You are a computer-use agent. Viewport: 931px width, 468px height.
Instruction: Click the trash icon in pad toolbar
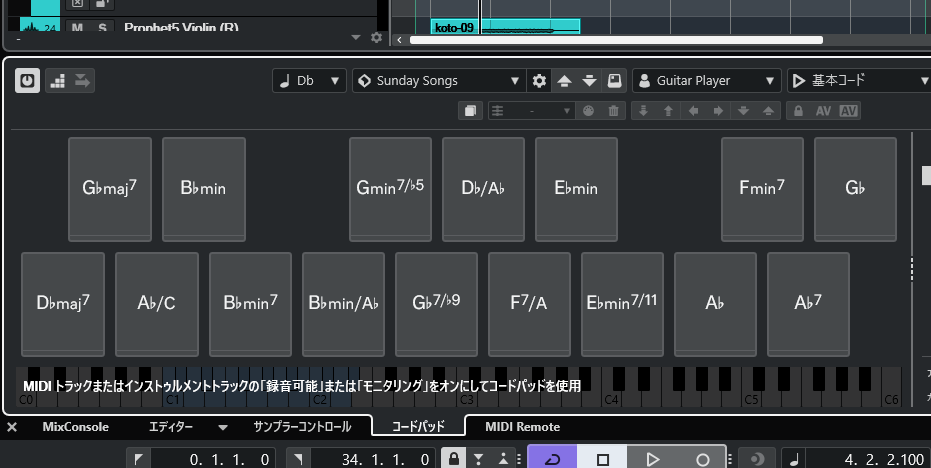[613, 111]
